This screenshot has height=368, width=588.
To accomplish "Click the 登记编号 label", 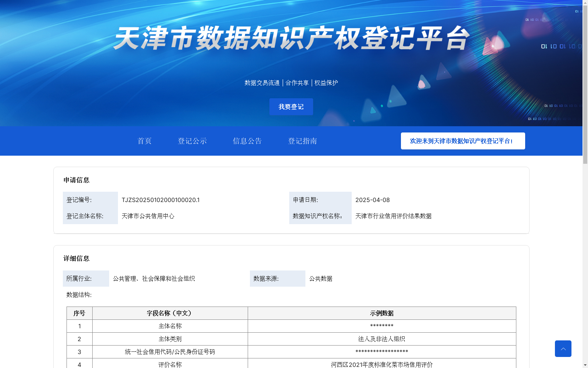I will tap(79, 200).
